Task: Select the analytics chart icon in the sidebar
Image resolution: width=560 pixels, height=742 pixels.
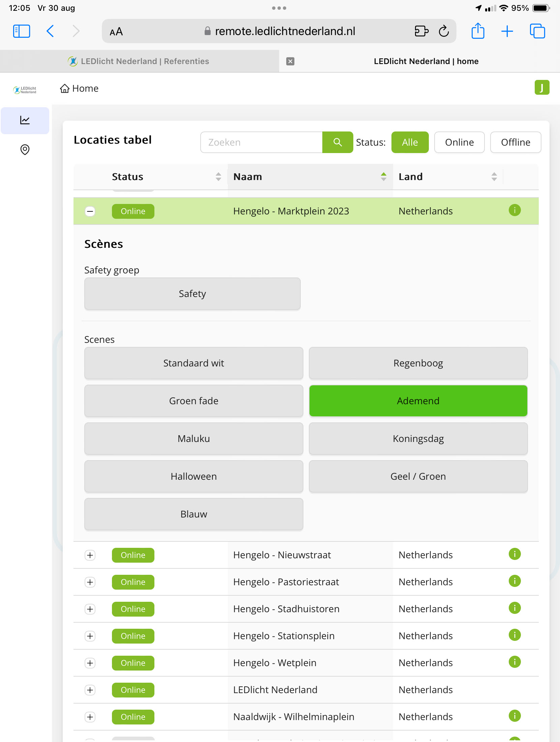Action: point(25,120)
